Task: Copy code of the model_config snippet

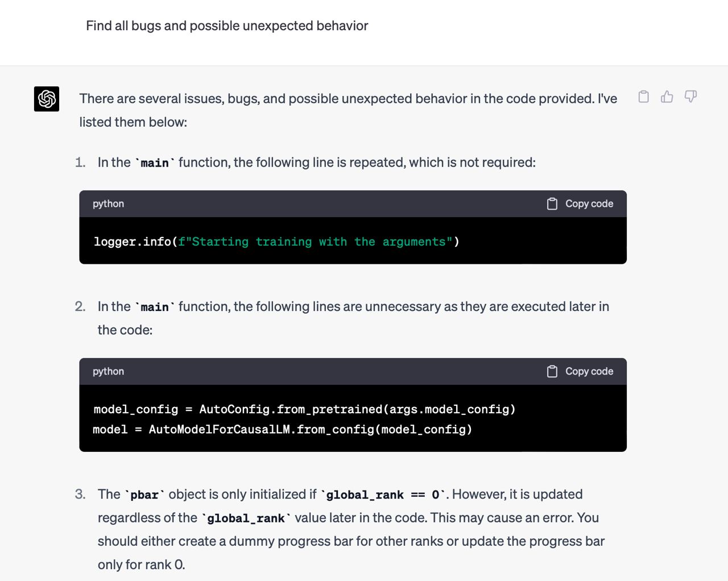Action: [x=580, y=371]
